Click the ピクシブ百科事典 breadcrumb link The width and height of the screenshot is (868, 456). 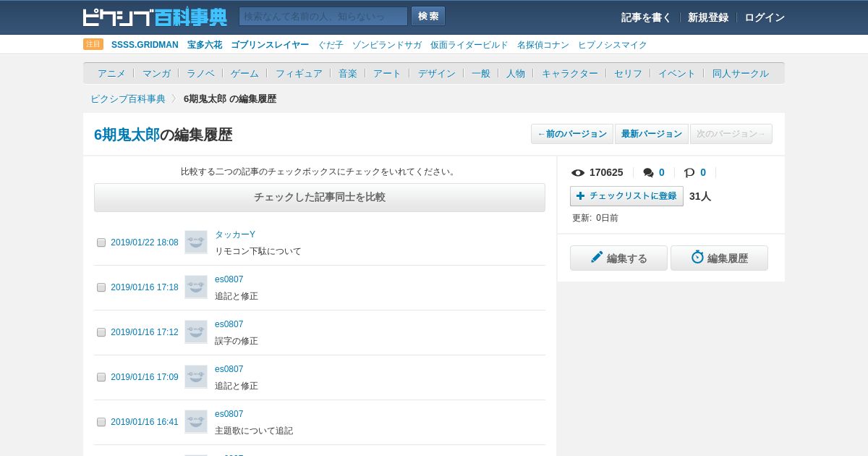click(128, 98)
